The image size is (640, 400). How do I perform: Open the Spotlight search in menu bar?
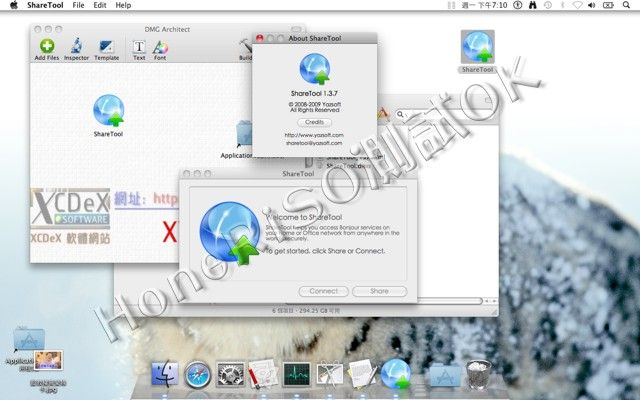[627, 6]
